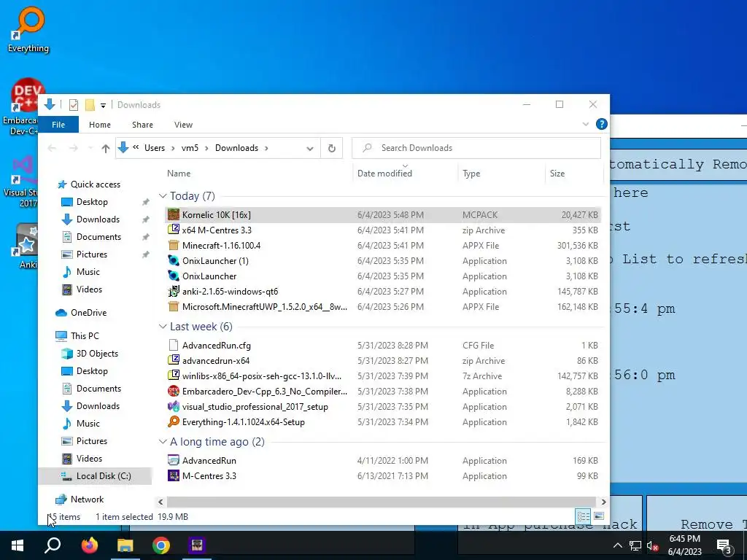Select the x64 M-Centres 3.3 zip icon
Viewport: 747px width, 560px height.
[174, 230]
